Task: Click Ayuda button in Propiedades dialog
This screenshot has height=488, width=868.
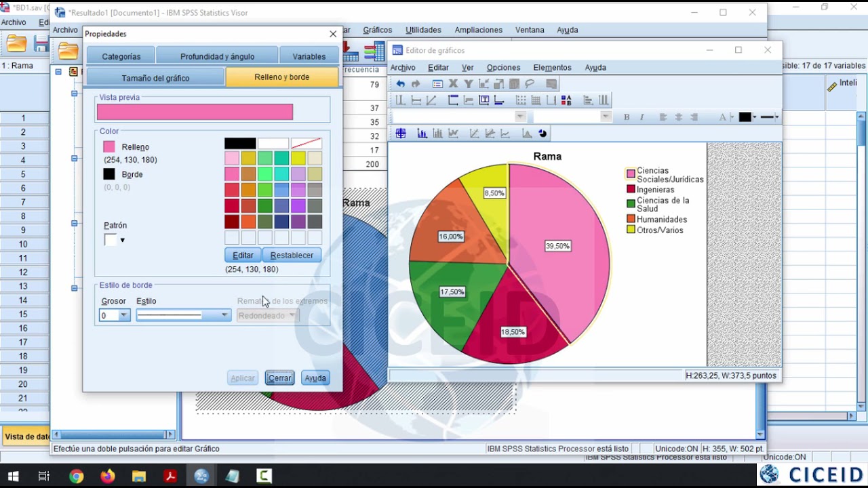Action: (315, 378)
